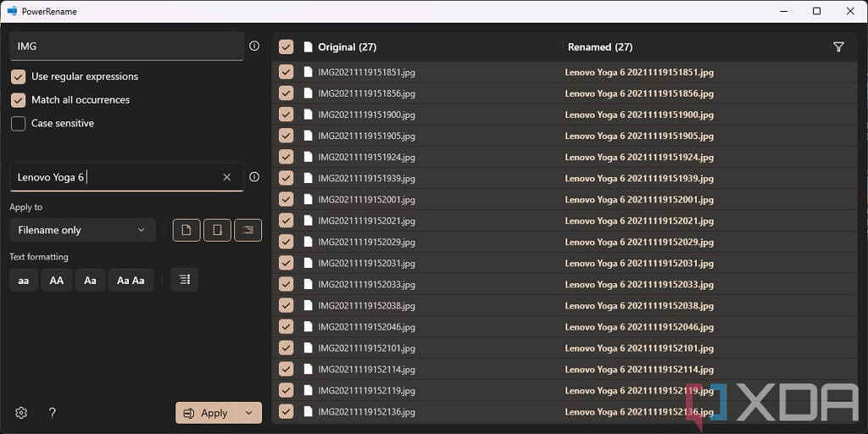Select the lowercase 'aa' formatting button
The width and height of the screenshot is (868, 434).
[x=24, y=280]
